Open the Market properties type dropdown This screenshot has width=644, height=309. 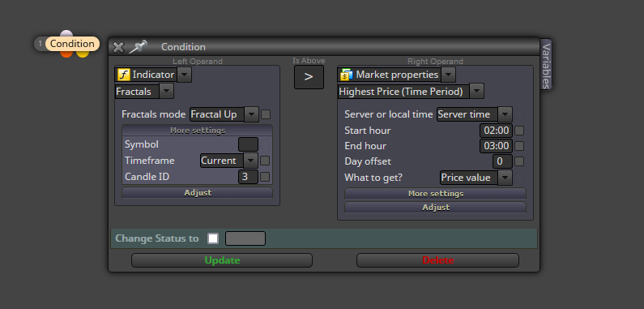pos(448,75)
